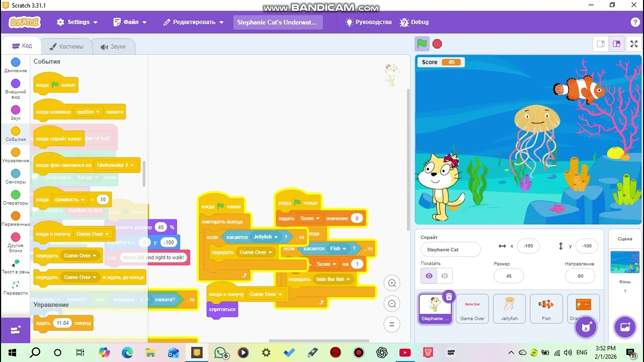Viewport: 644px width, 362px height.
Task: Expand the Файл menu
Action: point(130,22)
